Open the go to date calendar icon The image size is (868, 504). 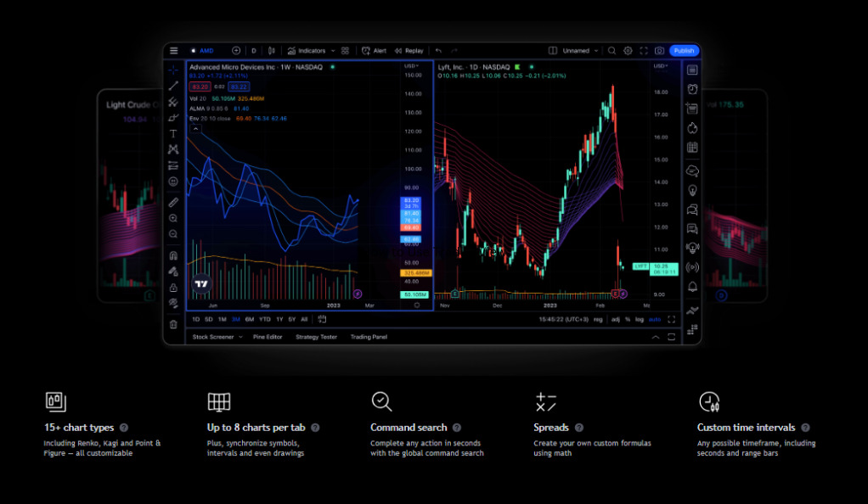pos(322,319)
